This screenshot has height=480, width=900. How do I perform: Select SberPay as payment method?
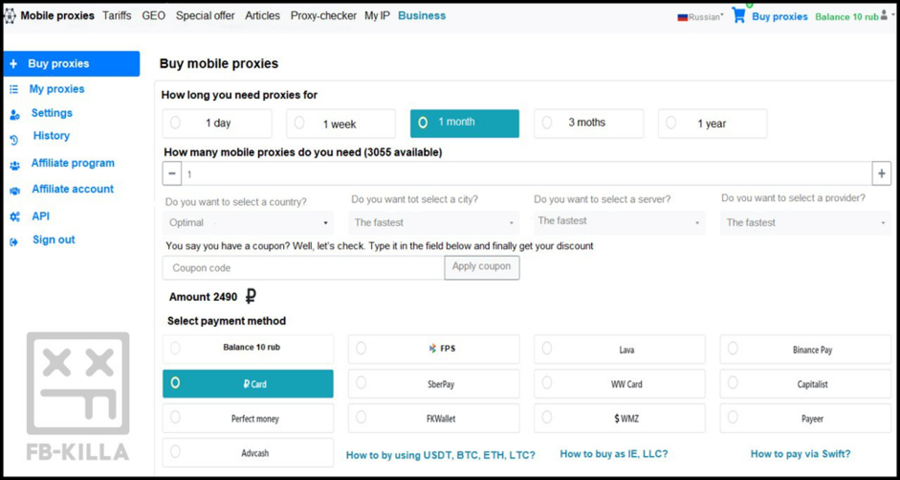click(433, 384)
